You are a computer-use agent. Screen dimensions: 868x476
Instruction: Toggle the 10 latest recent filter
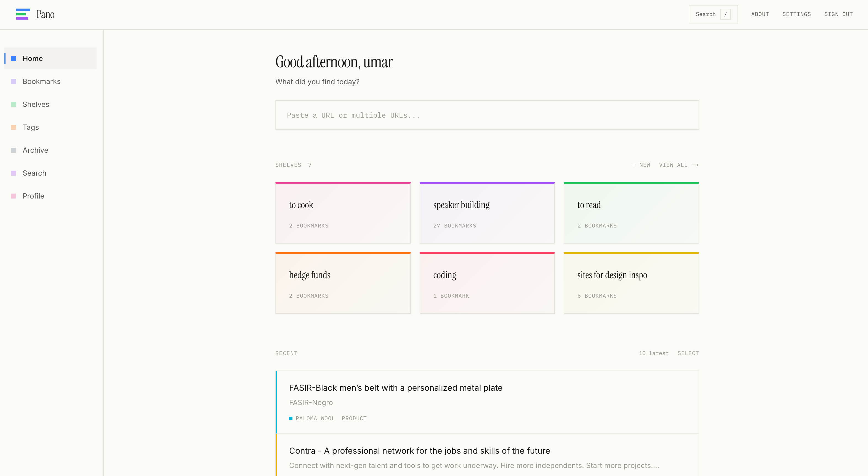click(653, 353)
